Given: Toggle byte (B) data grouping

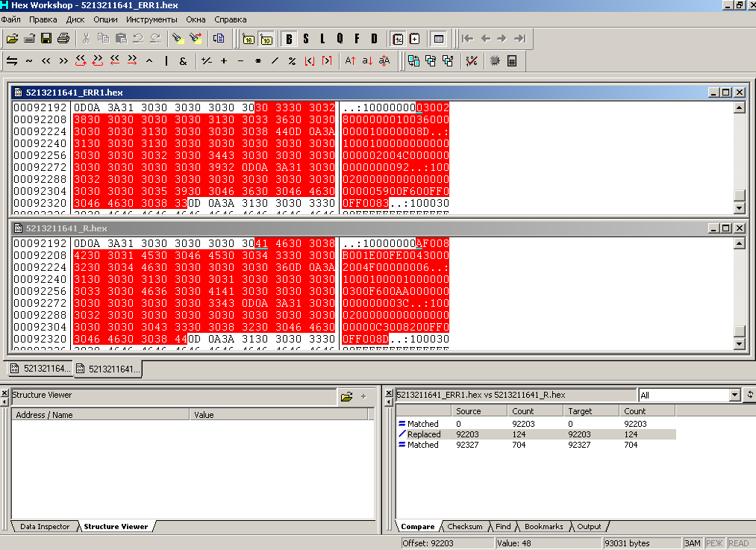Looking at the screenshot, I should pos(289,39).
